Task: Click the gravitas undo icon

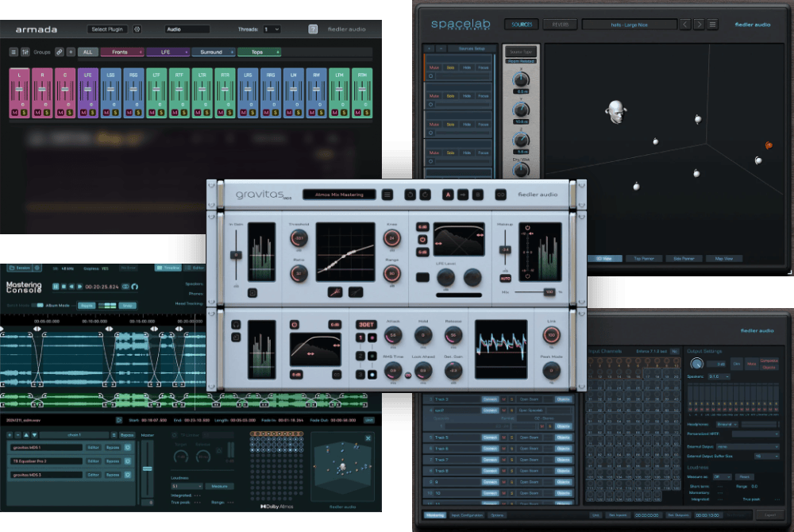Action: click(x=410, y=195)
